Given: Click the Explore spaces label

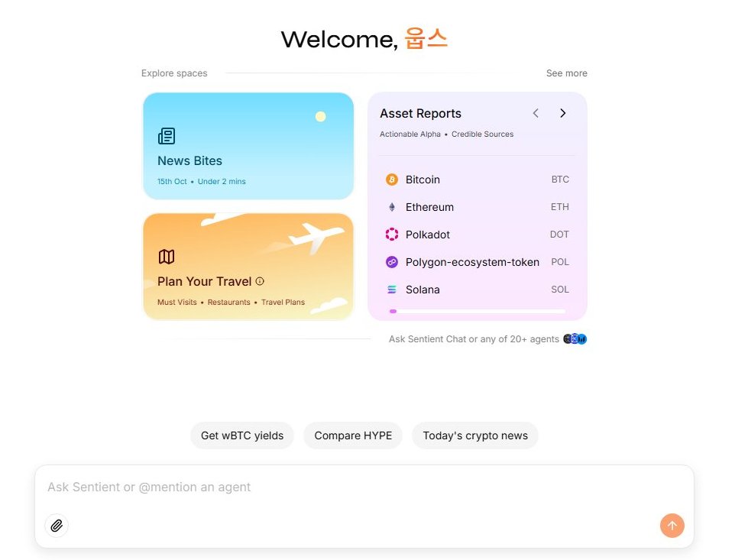Looking at the screenshot, I should [174, 73].
